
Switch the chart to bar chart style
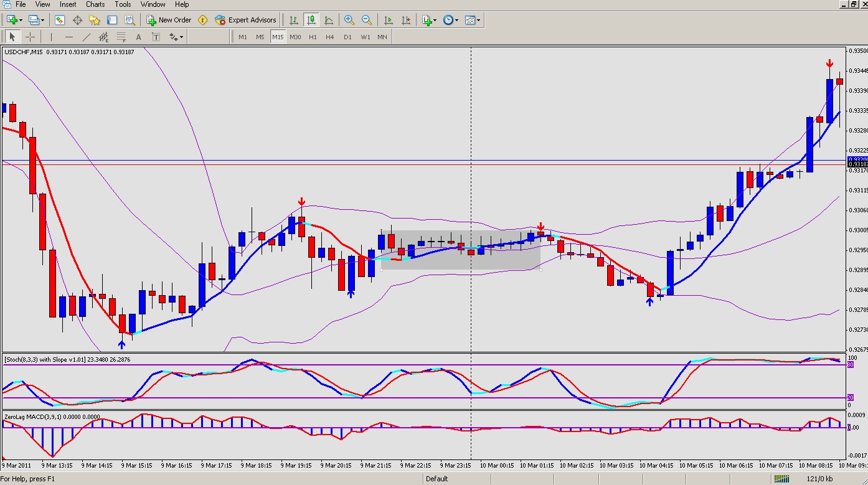coord(294,20)
